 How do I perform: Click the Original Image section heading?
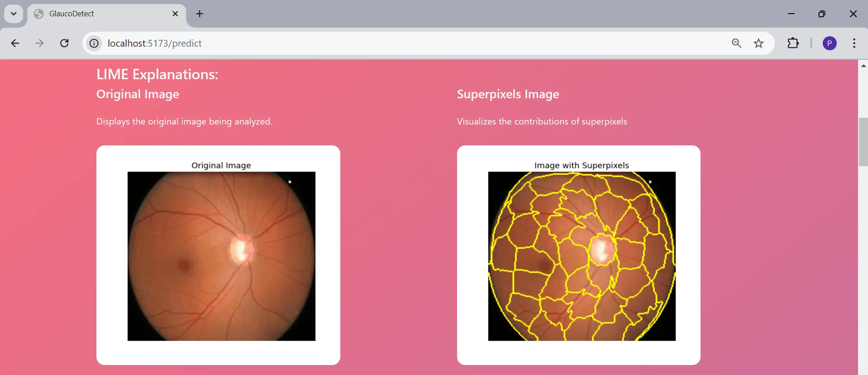pos(138,94)
